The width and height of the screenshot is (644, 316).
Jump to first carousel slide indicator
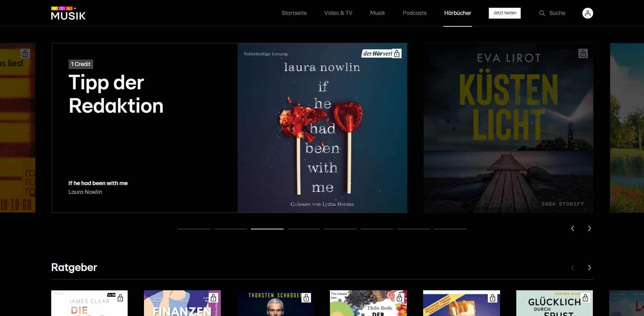[194, 229]
